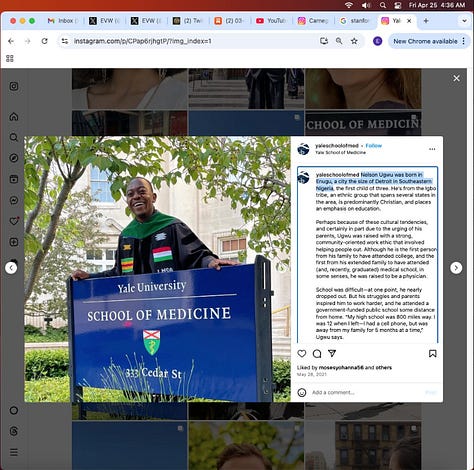Open More hamburger menu in sidebar
This screenshot has width=474, height=470.
[14, 452]
